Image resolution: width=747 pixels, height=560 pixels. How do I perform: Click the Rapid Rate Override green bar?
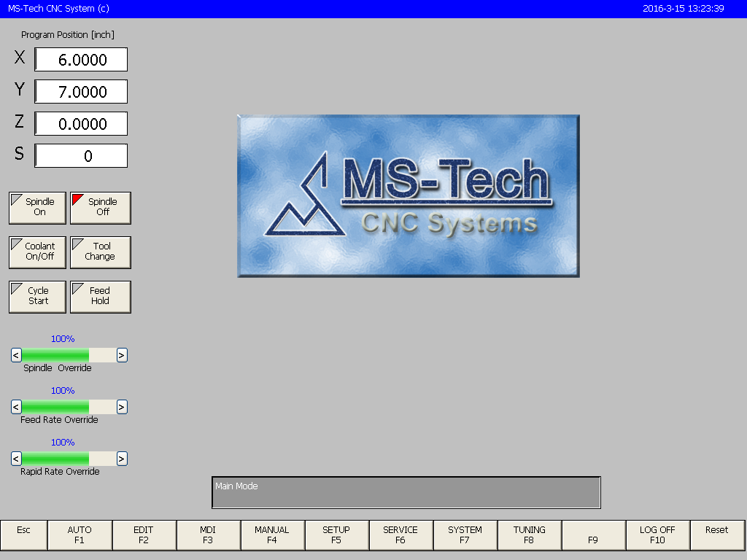tap(55, 459)
